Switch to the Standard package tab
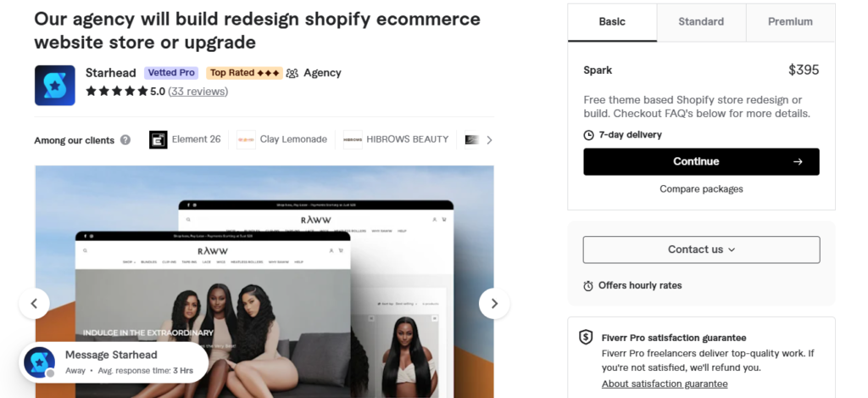Viewport: 868px width, 398px height. pos(701,22)
